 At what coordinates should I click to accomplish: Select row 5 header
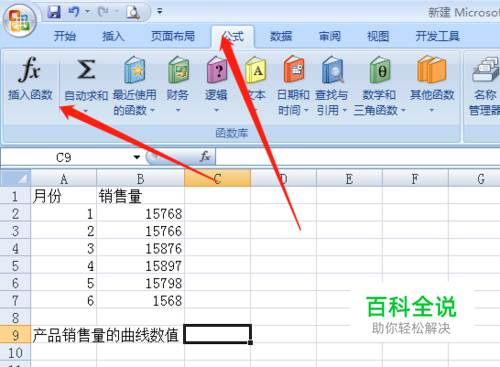[15, 266]
